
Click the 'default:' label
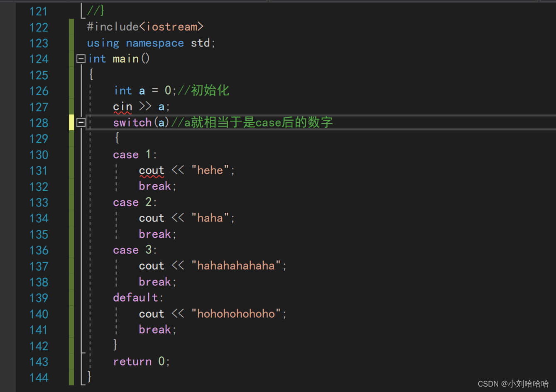pyautogui.click(x=138, y=297)
